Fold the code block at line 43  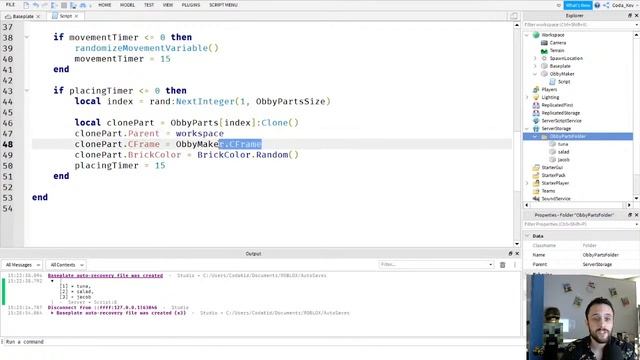pos(27,91)
